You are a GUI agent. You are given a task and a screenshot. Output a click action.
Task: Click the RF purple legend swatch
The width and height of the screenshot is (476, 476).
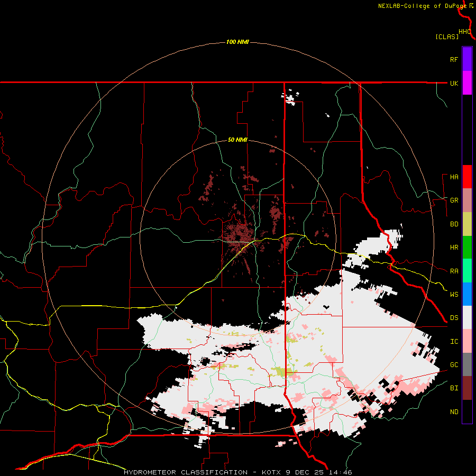467,59
